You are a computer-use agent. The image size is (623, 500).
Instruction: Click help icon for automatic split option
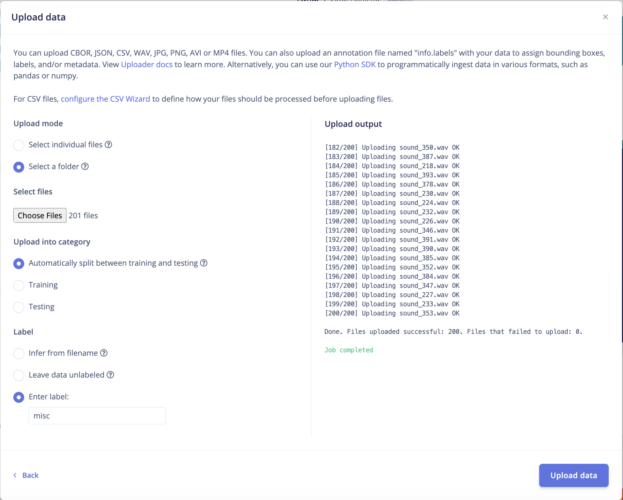pyautogui.click(x=204, y=263)
